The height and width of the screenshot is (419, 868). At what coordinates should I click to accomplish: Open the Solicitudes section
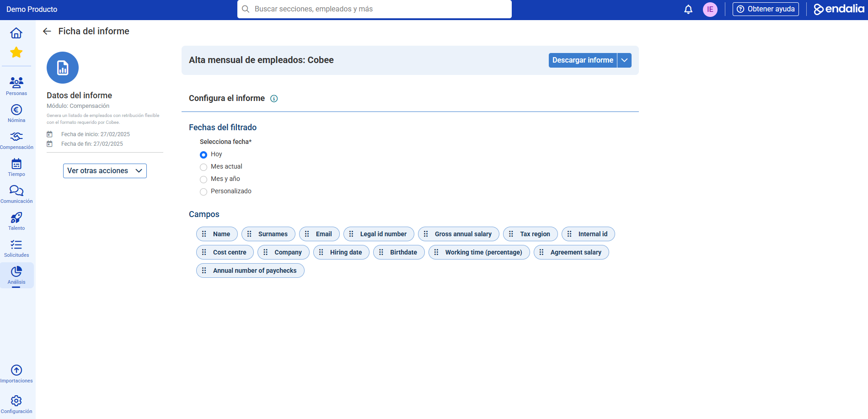click(16, 248)
